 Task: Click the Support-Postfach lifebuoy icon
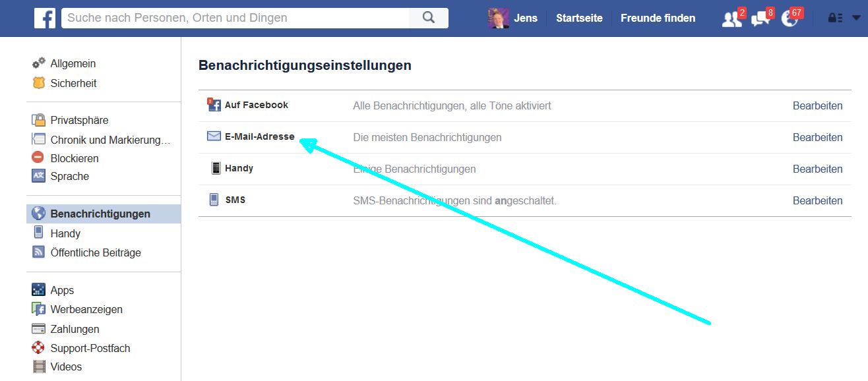click(38, 348)
